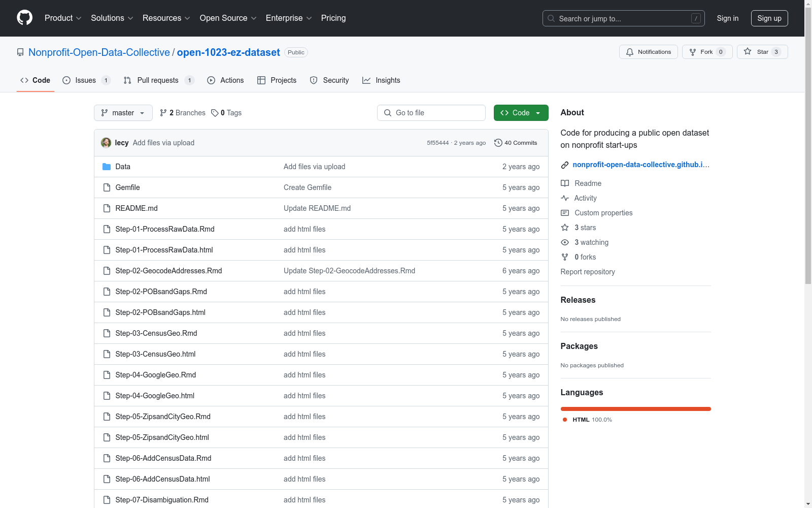Open the Resources dropdown
This screenshot has height=508, width=812.
point(166,18)
